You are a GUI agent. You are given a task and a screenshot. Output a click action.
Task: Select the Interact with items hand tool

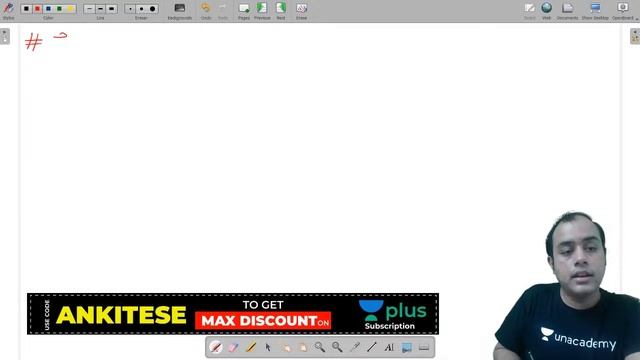pyautogui.click(x=285, y=347)
